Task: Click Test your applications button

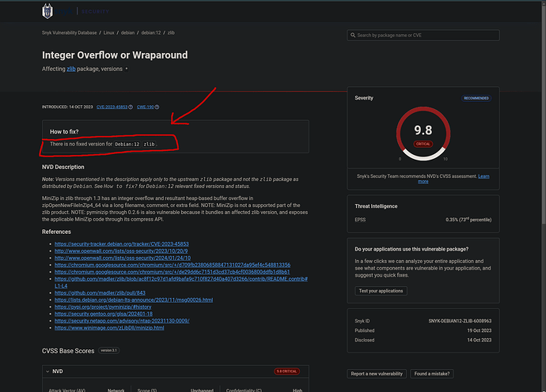Action: point(381,291)
